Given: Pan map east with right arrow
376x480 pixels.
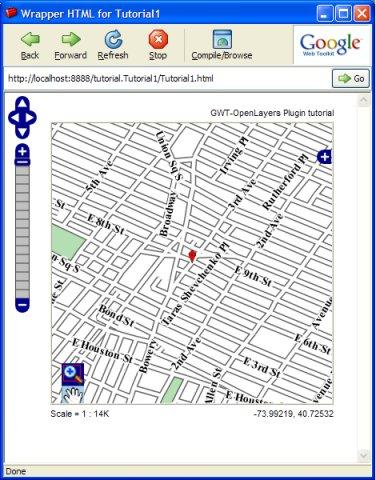Looking at the screenshot, I should point(31,118).
